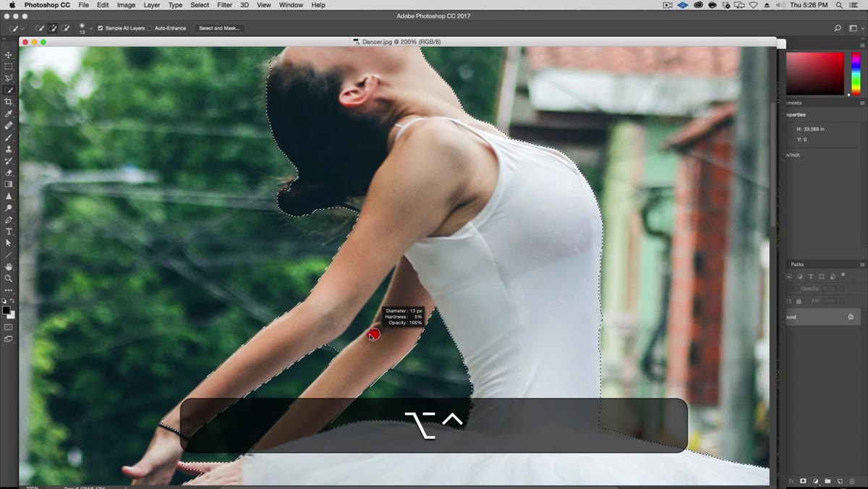The width and height of the screenshot is (868, 489).
Task: Adjust the hue spectrum slider
Action: [856, 73]
